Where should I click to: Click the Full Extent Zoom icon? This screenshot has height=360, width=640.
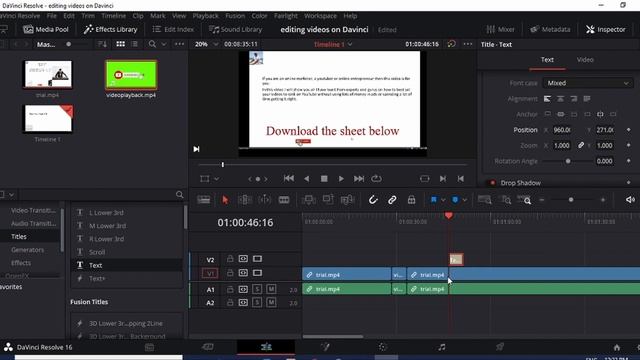(484, 200)
